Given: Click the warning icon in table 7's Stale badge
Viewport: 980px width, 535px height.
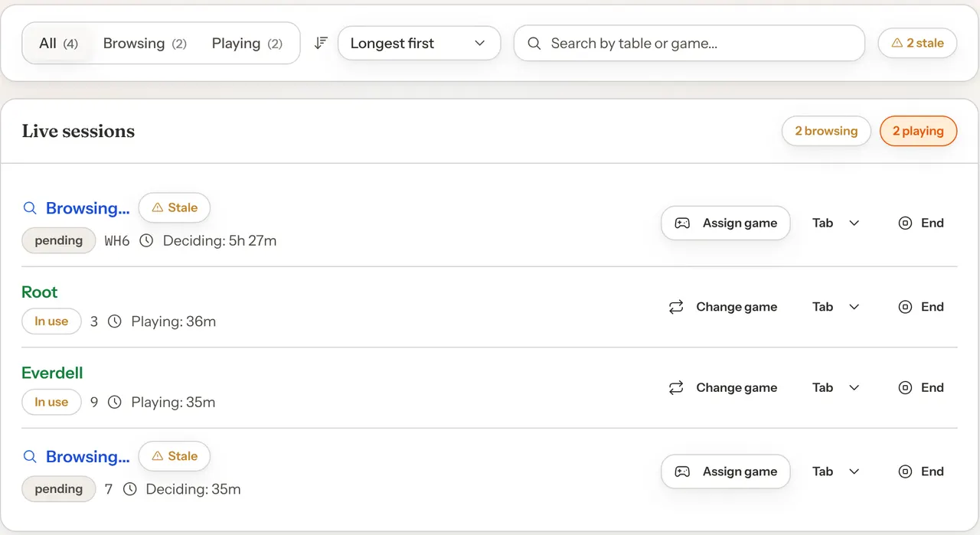Looking at the screenshot, I should (158, 456).
